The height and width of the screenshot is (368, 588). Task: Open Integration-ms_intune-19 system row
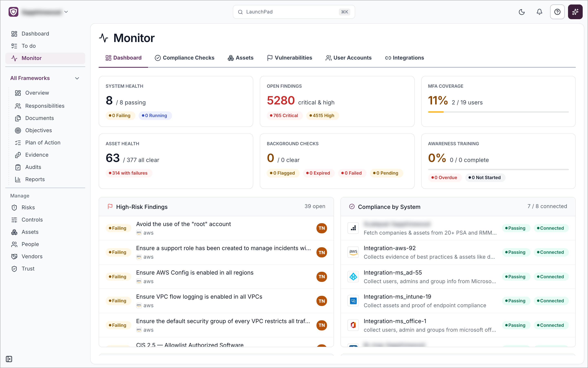[x=458, y=301]
